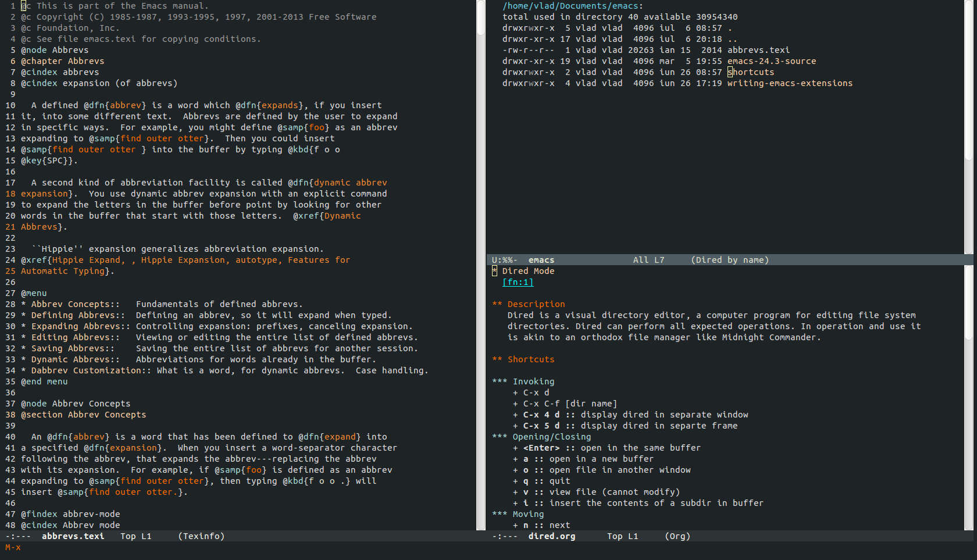Open the emacs-24.3-source directory in Dired
Viewport: 977px width, 560px height.
click(772, 61)
